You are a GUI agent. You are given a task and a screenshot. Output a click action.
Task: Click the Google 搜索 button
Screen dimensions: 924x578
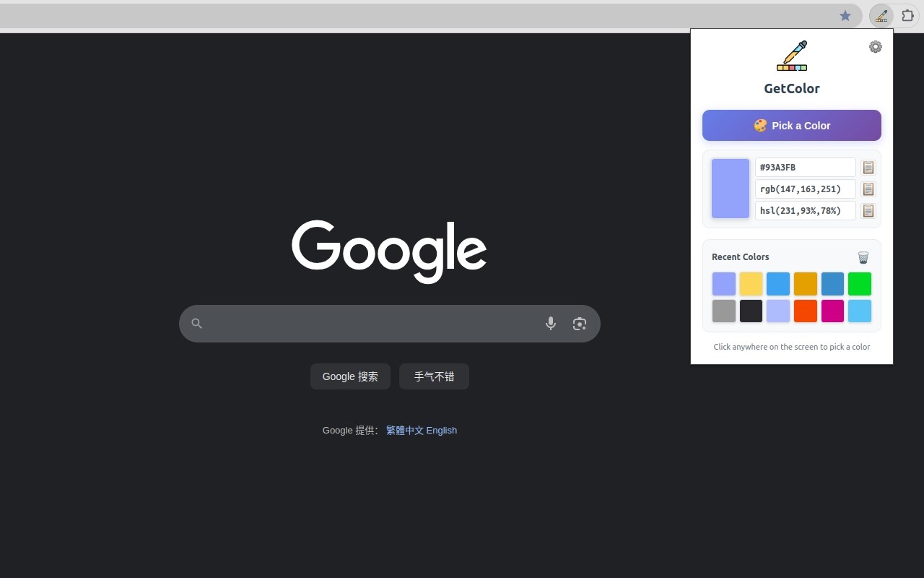350,376
